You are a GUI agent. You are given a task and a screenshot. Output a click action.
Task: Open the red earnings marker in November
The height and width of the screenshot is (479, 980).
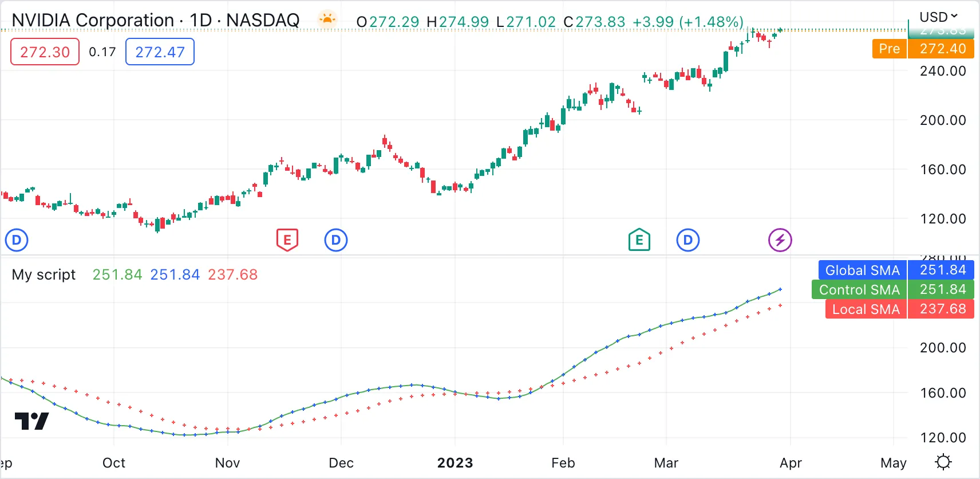(287, 239)
